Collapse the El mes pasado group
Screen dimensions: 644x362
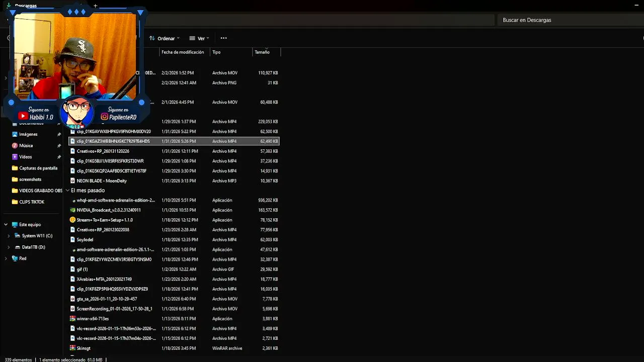pyautogui.click(x=67, y=191)
